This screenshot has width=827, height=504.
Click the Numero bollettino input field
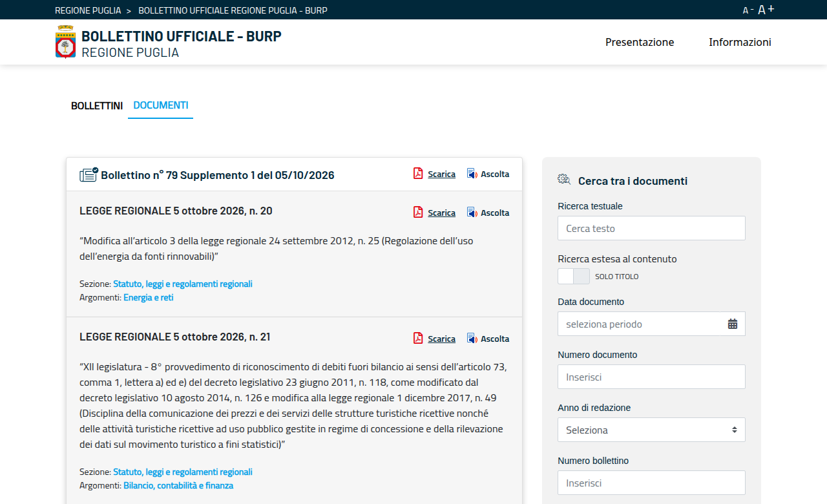[x=651, y=483]
